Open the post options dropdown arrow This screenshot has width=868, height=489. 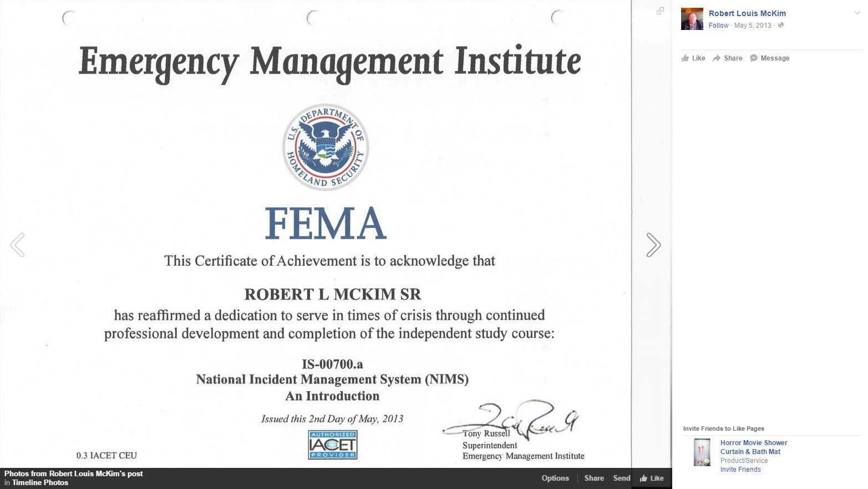[857, 13]
